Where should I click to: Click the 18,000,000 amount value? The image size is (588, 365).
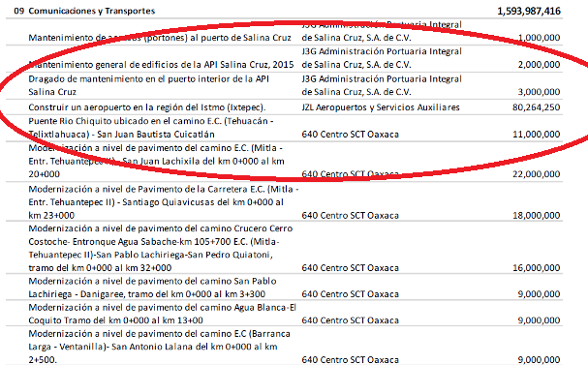click(x=537, y=216)
